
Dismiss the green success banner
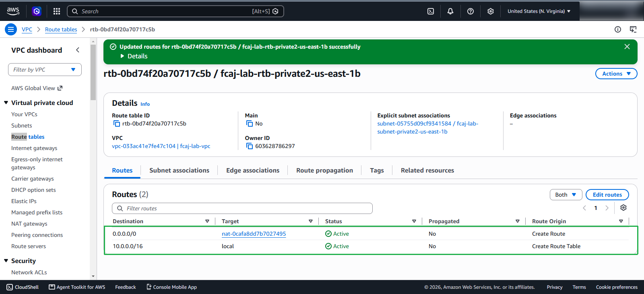627,47
